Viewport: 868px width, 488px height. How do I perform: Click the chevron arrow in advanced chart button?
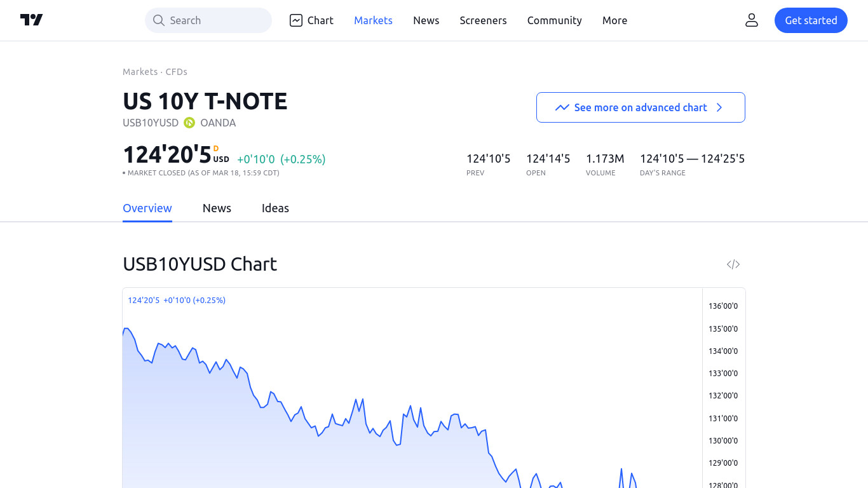coord(719,107)
